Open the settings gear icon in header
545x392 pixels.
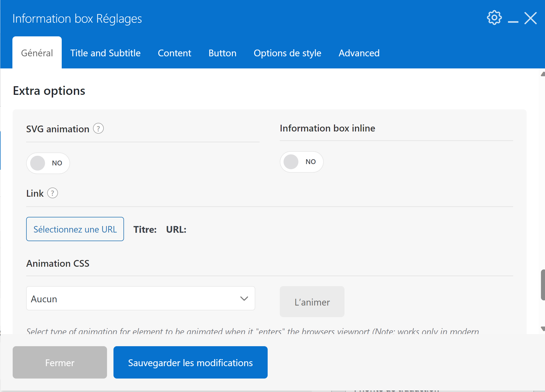[494, 18]
